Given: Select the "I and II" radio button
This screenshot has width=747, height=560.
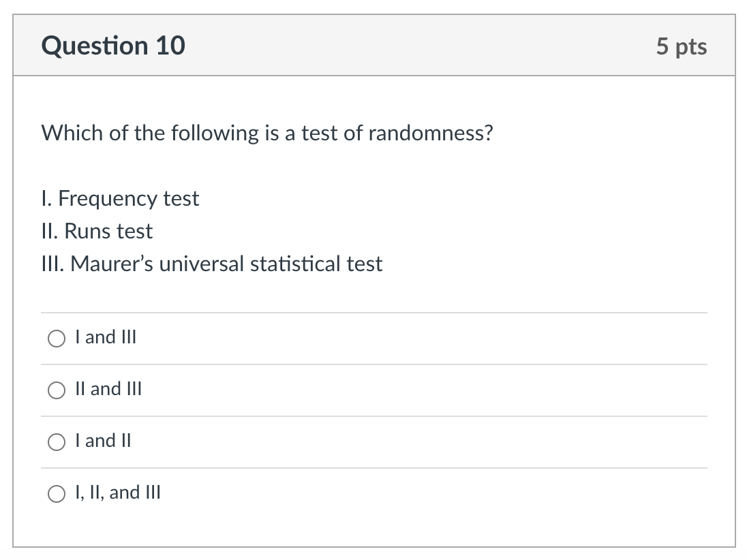Looking at the screenshot, I should [56, 441].
